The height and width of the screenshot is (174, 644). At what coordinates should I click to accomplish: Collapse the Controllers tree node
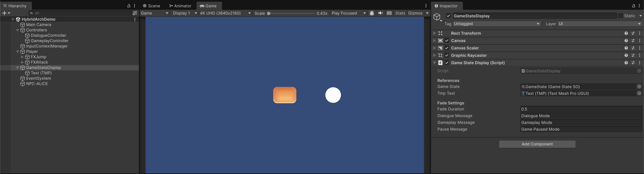coord(17,30)
